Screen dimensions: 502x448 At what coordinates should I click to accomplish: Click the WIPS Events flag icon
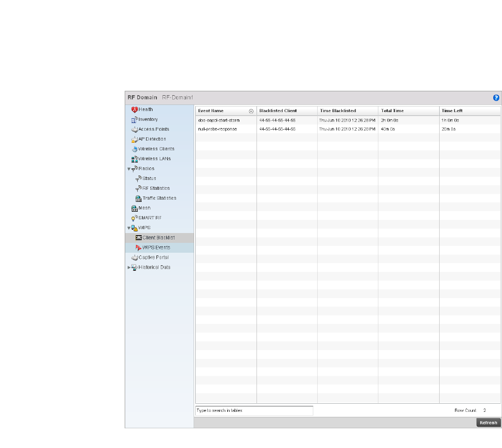coord(139,248)
